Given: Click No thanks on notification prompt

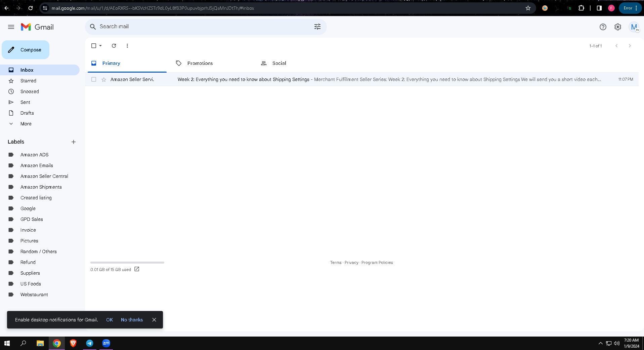Looking at the screenshot, I should [x=132, y=320].
